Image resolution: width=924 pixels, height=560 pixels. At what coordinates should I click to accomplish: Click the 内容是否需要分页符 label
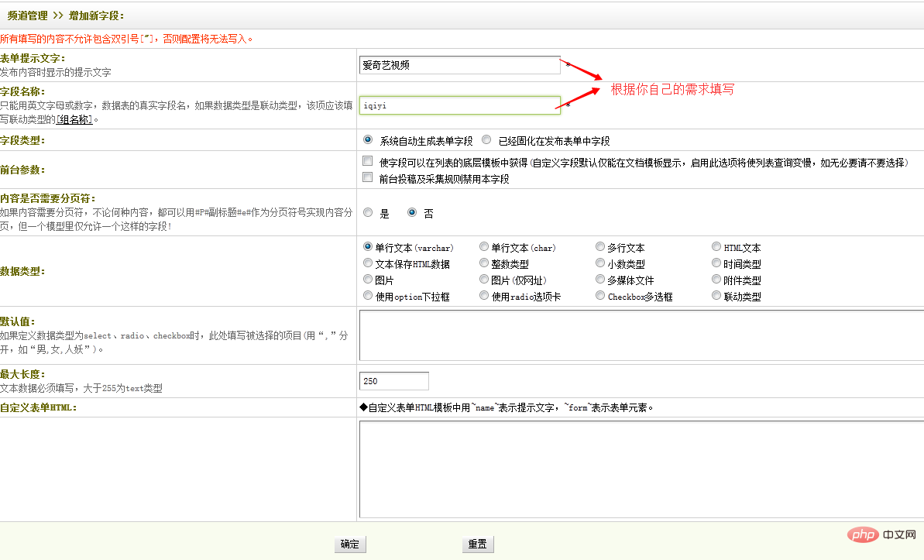[48, 198]
